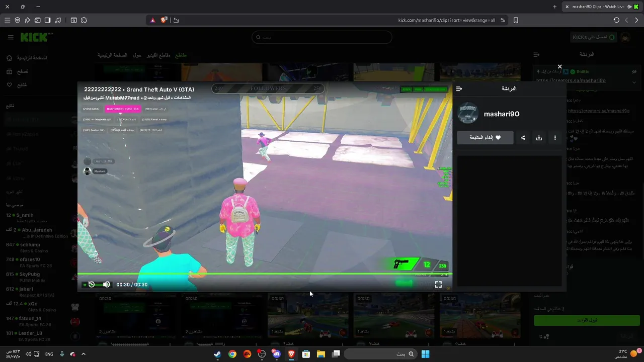Open Discord from the taskbar
Image resolution: width=644 pixels, height=362 pixels.
tap(276, 354)
